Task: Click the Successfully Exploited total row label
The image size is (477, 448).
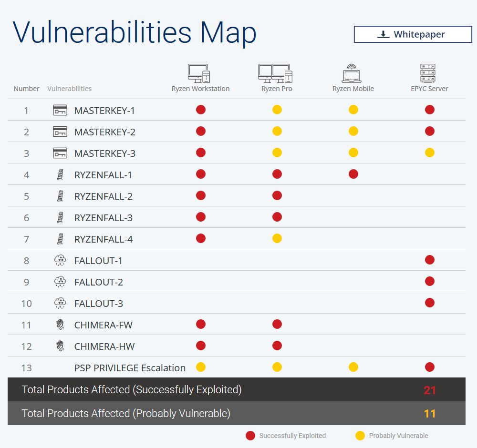Action: [x=132, y=390]
